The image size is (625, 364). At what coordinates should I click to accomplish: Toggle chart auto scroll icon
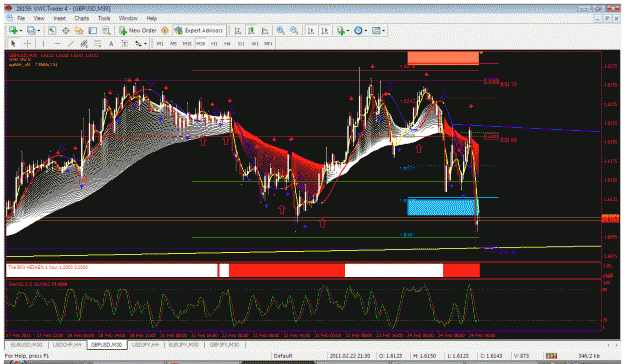(x=311, y=31)
